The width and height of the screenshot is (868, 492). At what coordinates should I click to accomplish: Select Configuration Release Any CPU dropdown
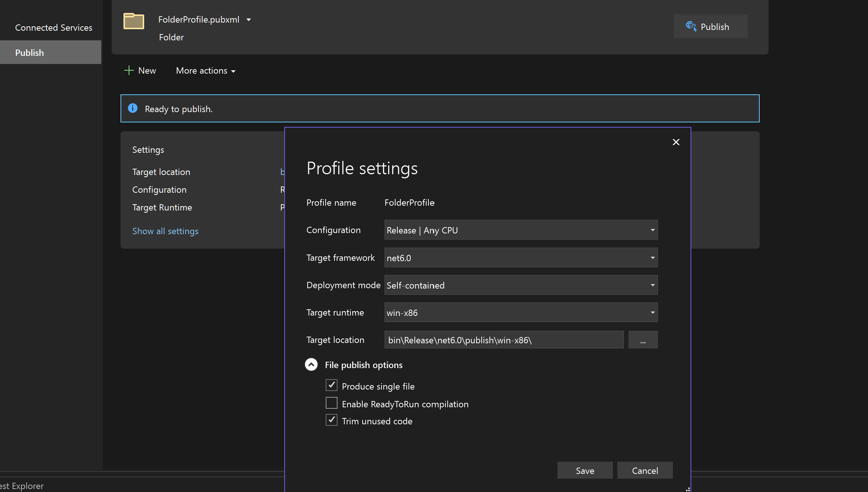pos(521,230)
